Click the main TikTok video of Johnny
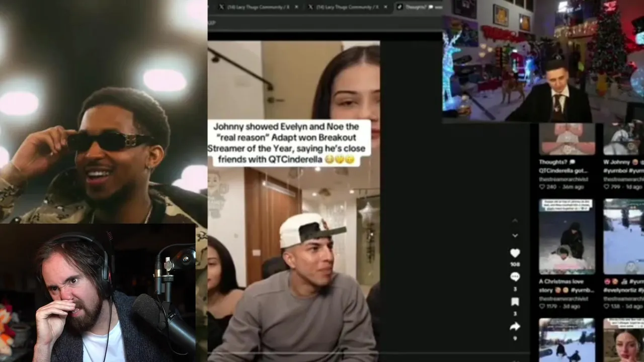644x362 pixels. coord(294,201)
